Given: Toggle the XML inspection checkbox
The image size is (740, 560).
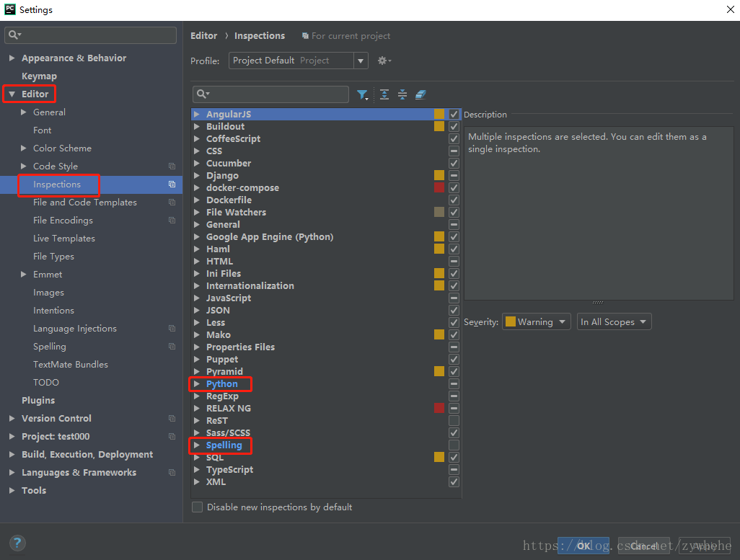Looking at the screenshot, I should click(454, 482).
